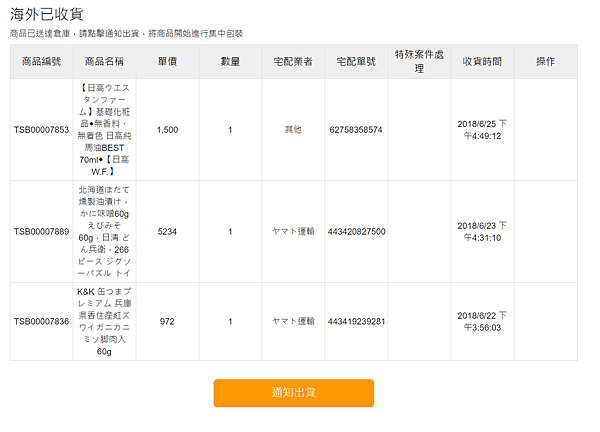Click the 數量 column header
Image resolution: width=600 pixels, height=432 pixels.
[x=230, y=62]
